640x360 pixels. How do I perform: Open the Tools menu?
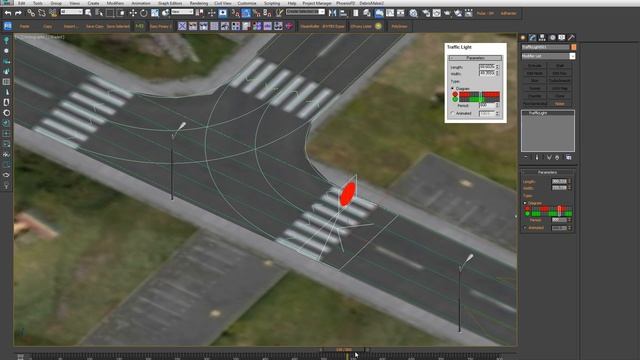pos(38,3)
